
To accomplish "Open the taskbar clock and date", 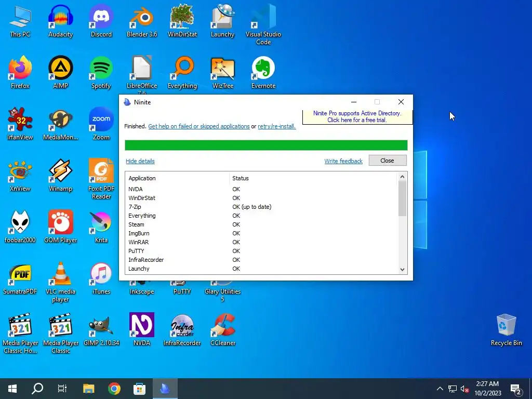I will pos(487,389).
